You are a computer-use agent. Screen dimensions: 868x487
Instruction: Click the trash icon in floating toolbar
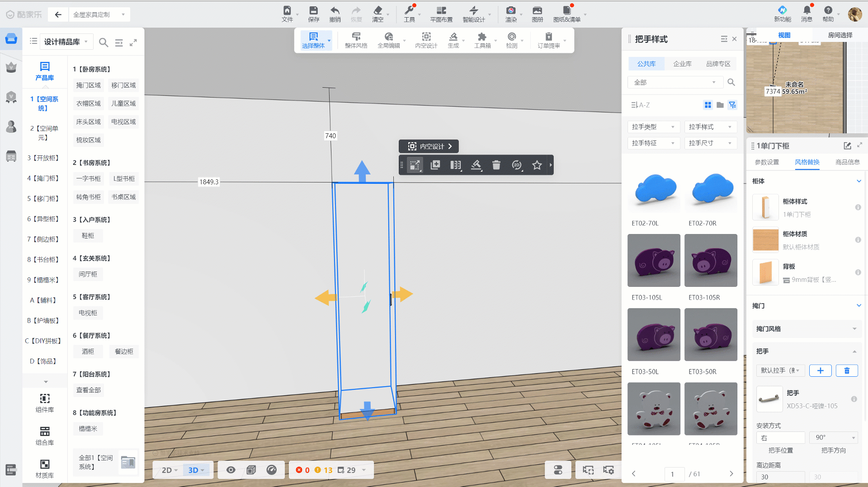(496, 165)
